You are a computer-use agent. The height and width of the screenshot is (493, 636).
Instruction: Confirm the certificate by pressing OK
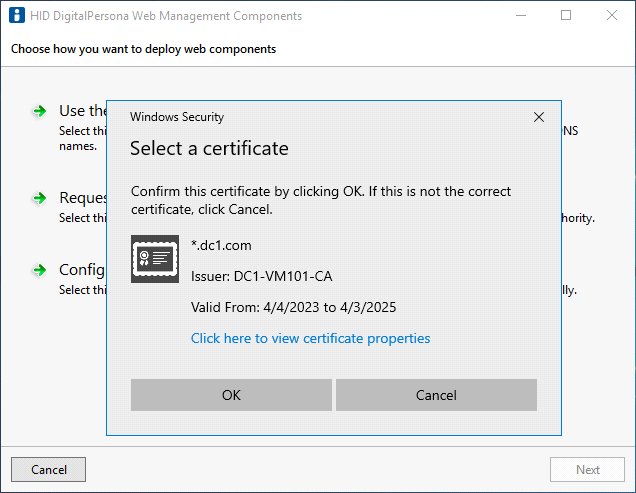[x=231, y=395]
